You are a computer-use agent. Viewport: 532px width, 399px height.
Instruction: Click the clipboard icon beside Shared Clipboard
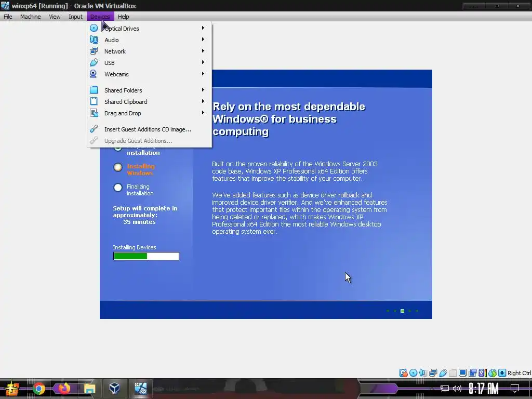[x=94, y=101]
